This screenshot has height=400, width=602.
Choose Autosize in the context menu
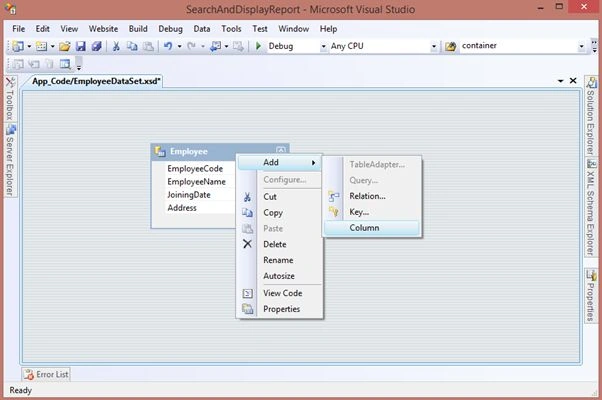pos(279,276)
